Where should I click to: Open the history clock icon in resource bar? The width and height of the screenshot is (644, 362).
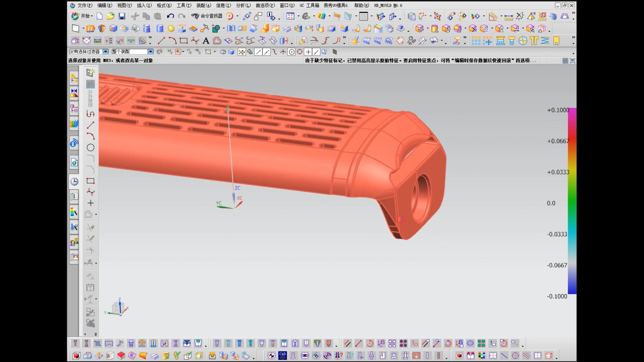74,181
